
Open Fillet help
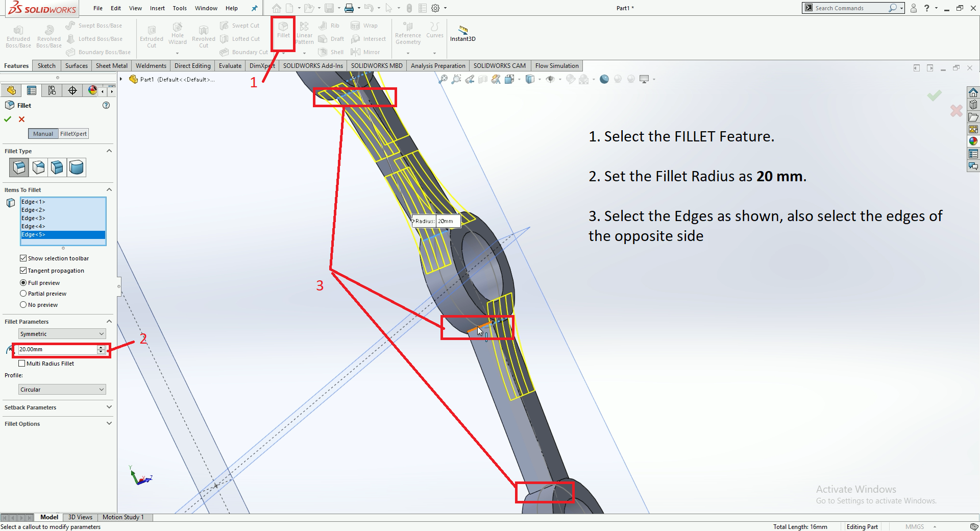(x=106, y=105)
